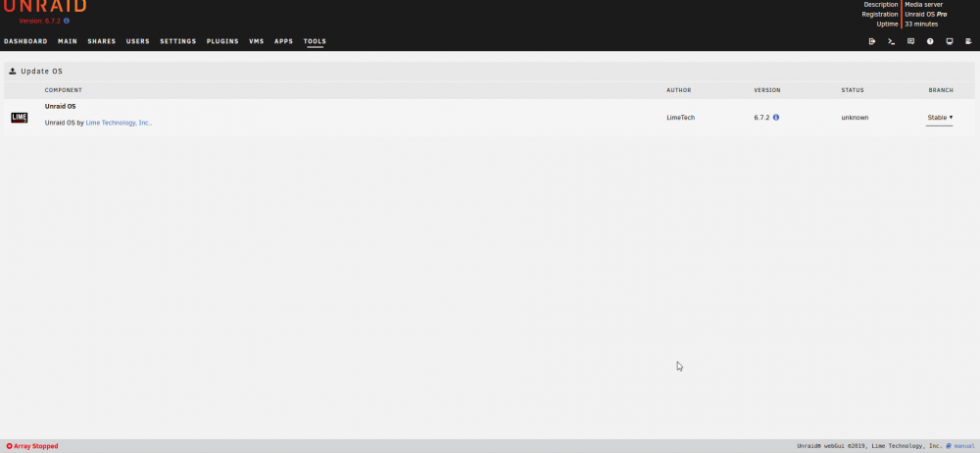Click the Version column header
Viewport: 980px width, 453px height.
(x=767, y=90)
